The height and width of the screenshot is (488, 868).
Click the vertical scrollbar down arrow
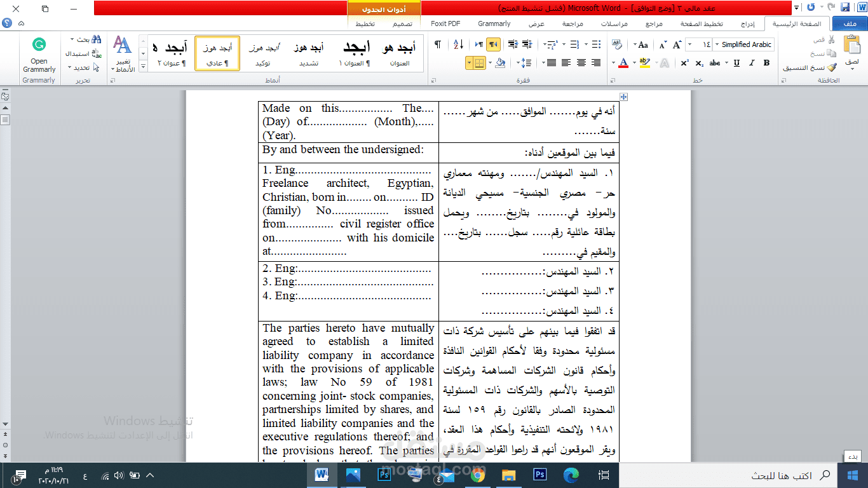[x=6, y=424]
